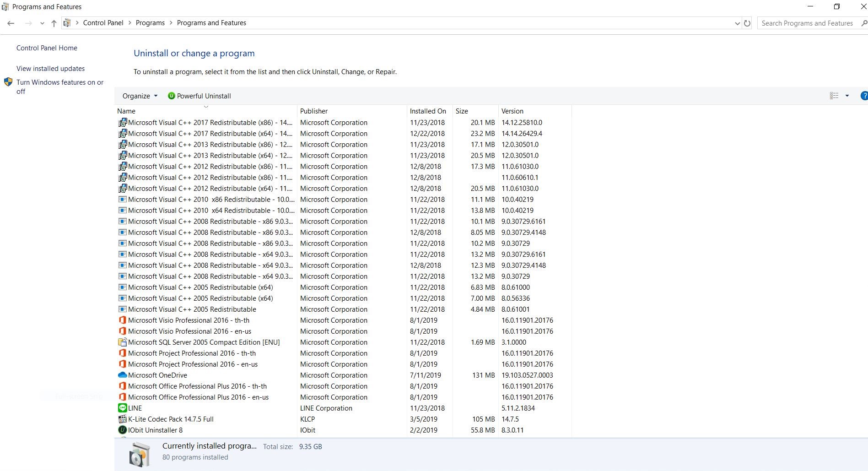Click the Windows features shield icon

coord(8,82)
